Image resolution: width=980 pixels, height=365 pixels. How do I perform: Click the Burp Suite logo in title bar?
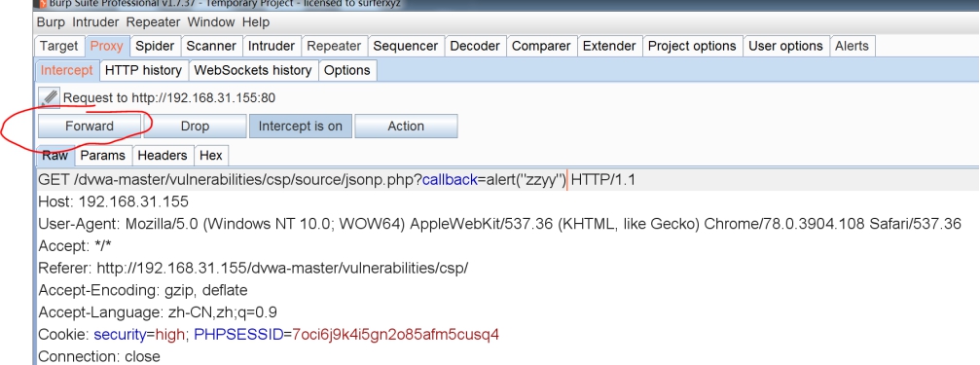(44, 3)
